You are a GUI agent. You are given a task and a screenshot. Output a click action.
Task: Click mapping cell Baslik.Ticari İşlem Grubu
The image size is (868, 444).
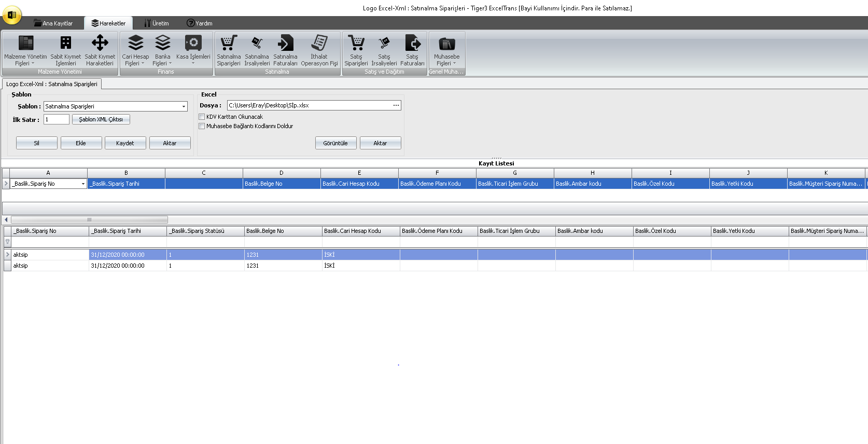point(515,184)
